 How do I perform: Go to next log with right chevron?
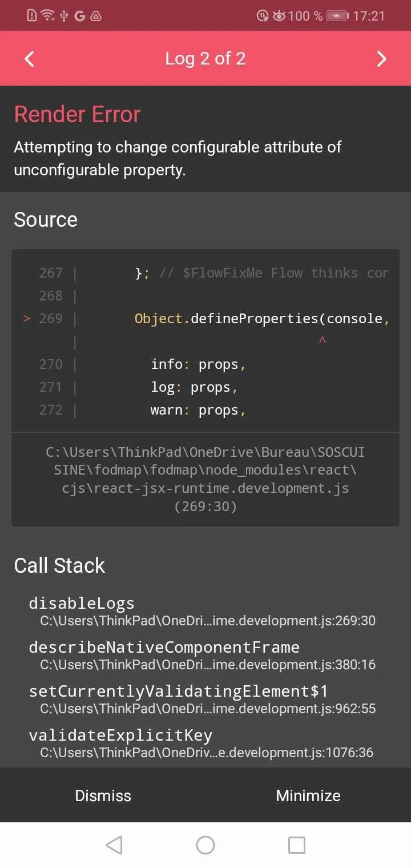click(381, 58)
